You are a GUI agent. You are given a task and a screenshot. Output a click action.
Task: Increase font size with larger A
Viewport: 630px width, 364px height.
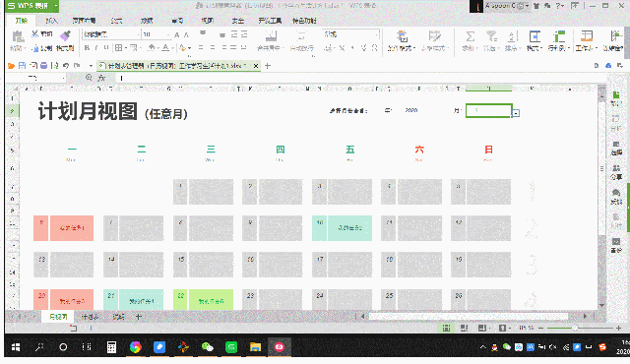(x=177, y=34)
